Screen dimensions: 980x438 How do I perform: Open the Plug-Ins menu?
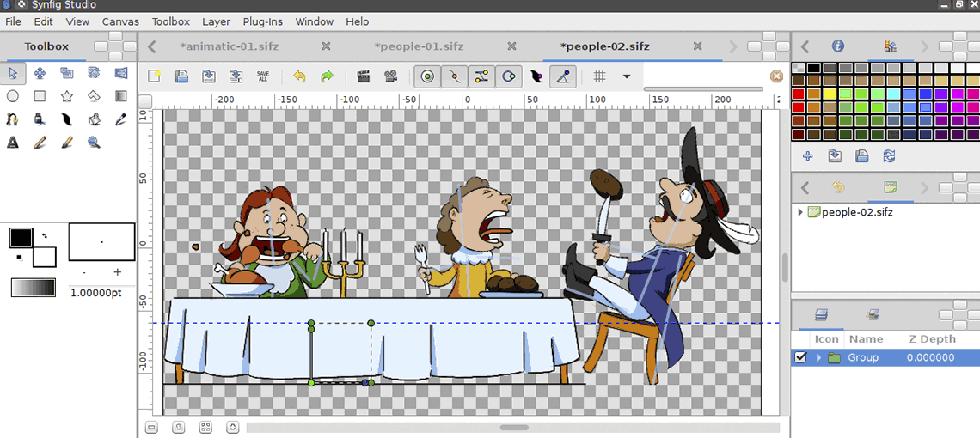pos(265,21)
